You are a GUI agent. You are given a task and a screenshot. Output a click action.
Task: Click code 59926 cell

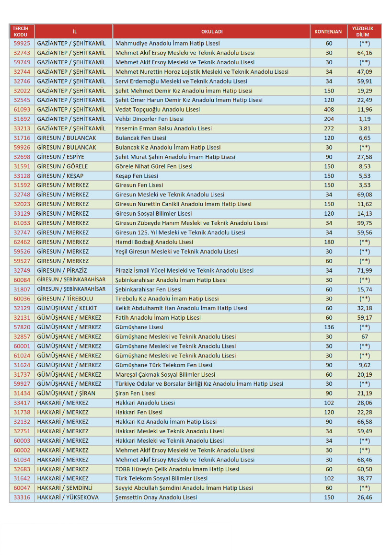point(22,147)
